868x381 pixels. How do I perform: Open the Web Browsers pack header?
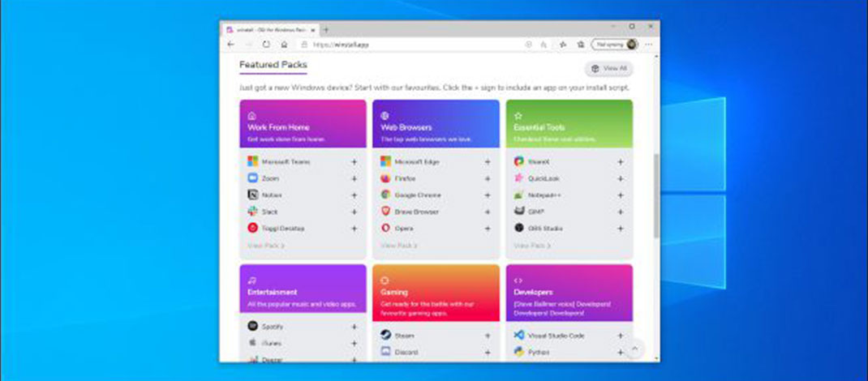(x=436, y=124)
